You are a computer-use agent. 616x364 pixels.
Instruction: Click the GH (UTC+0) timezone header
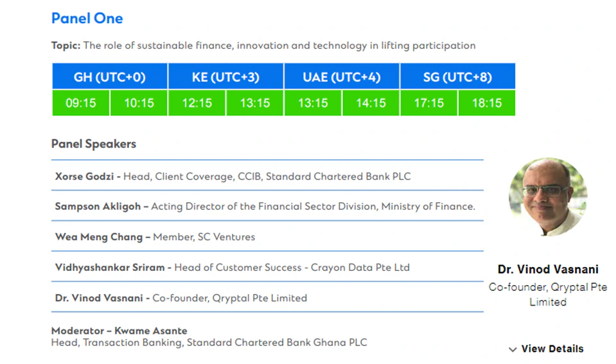coord(110,77)
